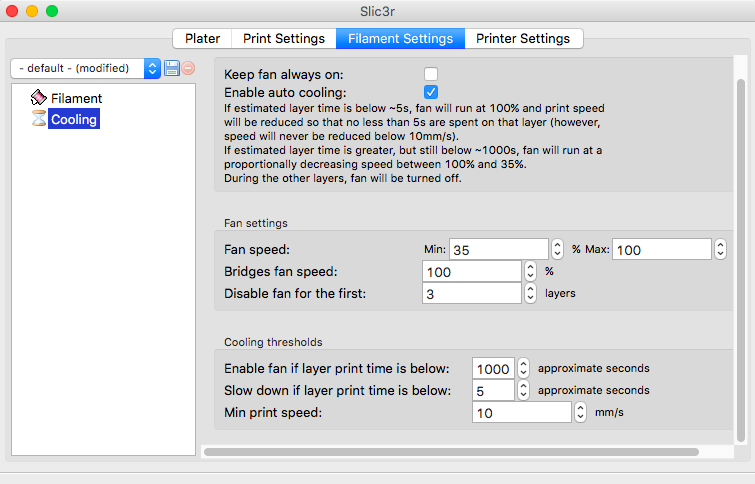Click the Enable fan layer time stepper
The width and height of the screenshot is (755, 484).
[523, 368]
